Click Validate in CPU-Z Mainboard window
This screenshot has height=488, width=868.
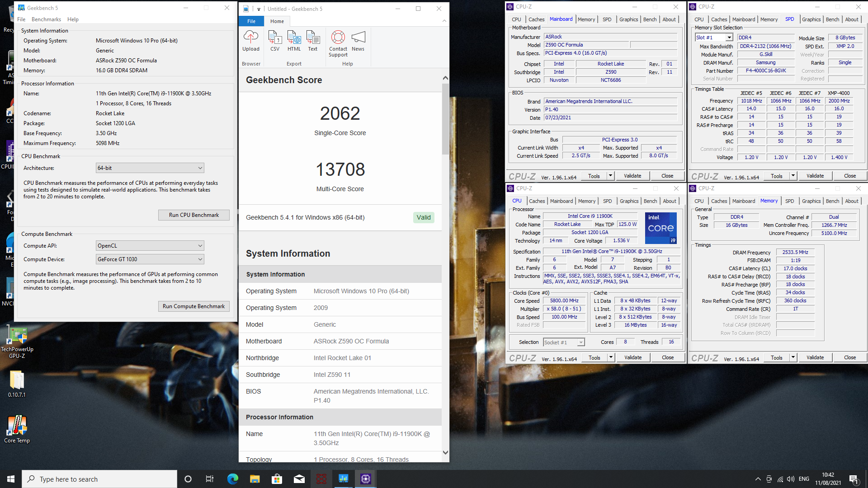click(632, 176)
